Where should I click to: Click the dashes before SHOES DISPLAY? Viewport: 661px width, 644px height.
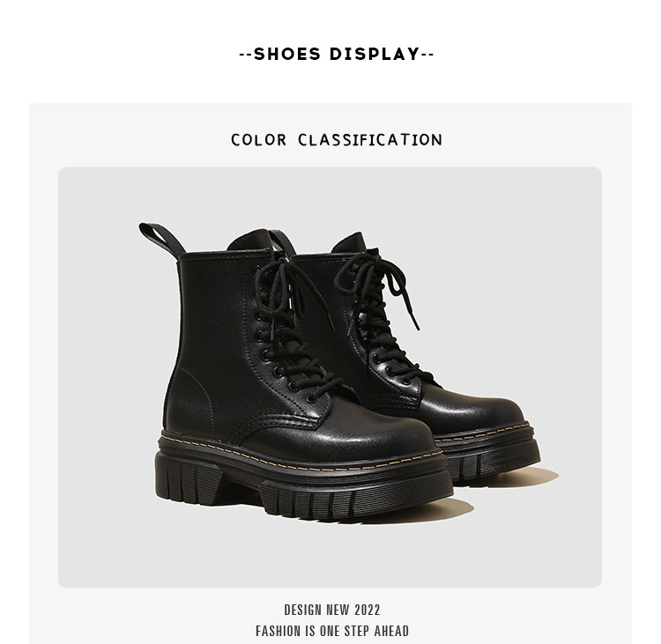(246, 55)
